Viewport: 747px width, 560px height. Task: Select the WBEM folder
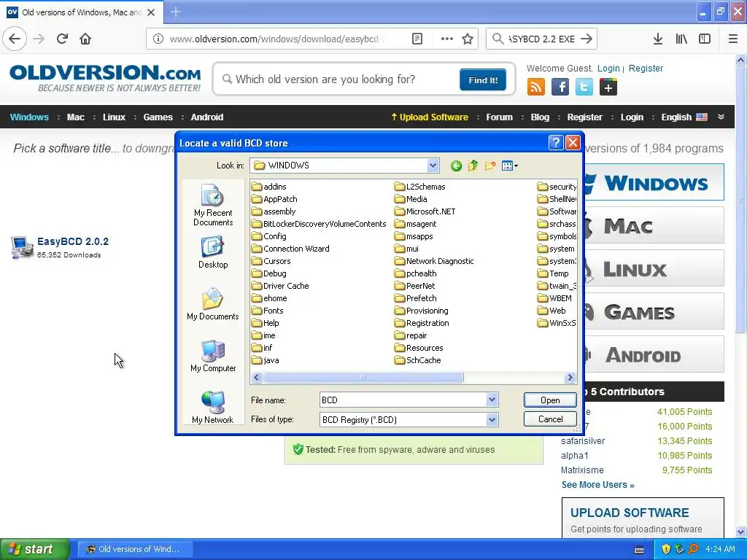(554, 298)
